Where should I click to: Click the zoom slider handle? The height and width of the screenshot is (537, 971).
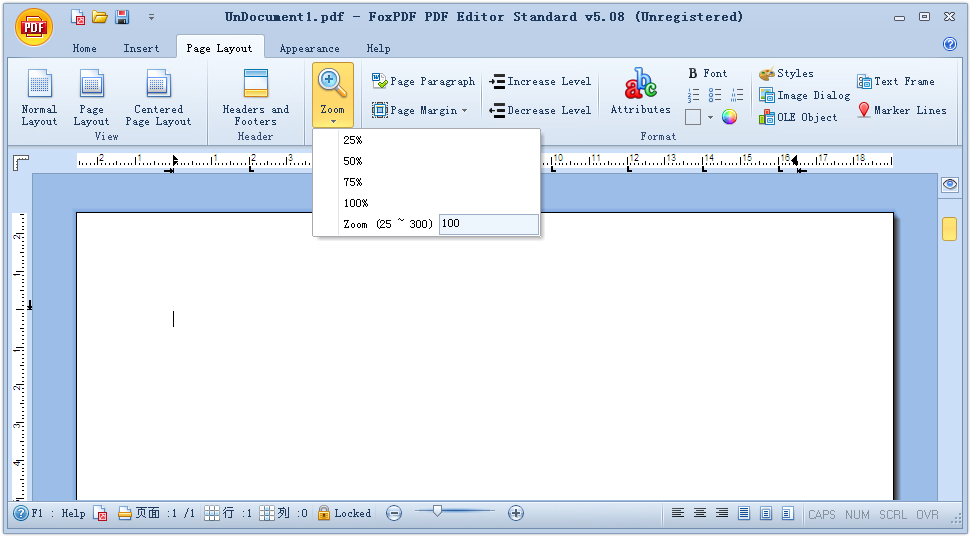point(437,511)
